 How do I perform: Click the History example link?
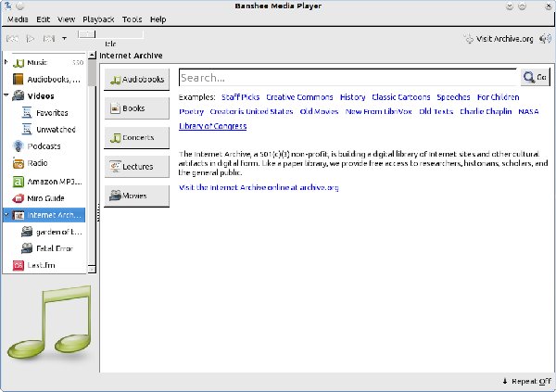pyautogui.click(x=352, y=97)
